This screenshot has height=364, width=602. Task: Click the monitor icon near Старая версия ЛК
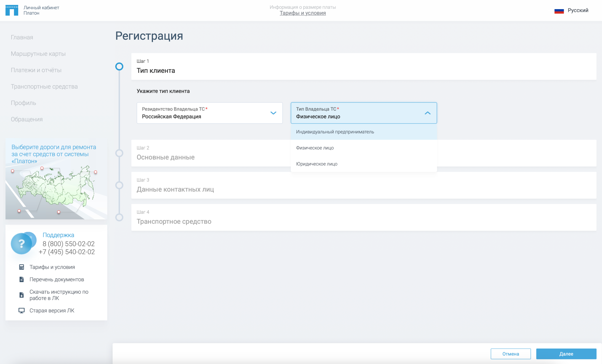(x=21, y=310)
